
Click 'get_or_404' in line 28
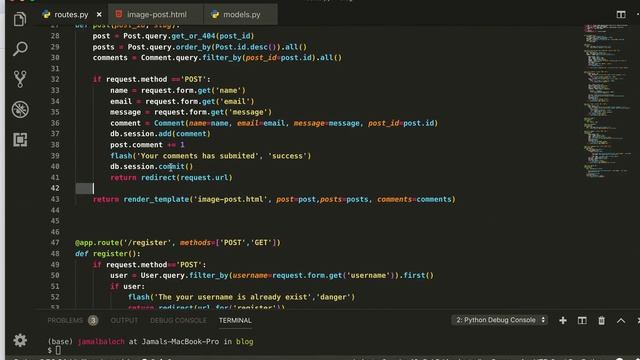coord(193,36)
